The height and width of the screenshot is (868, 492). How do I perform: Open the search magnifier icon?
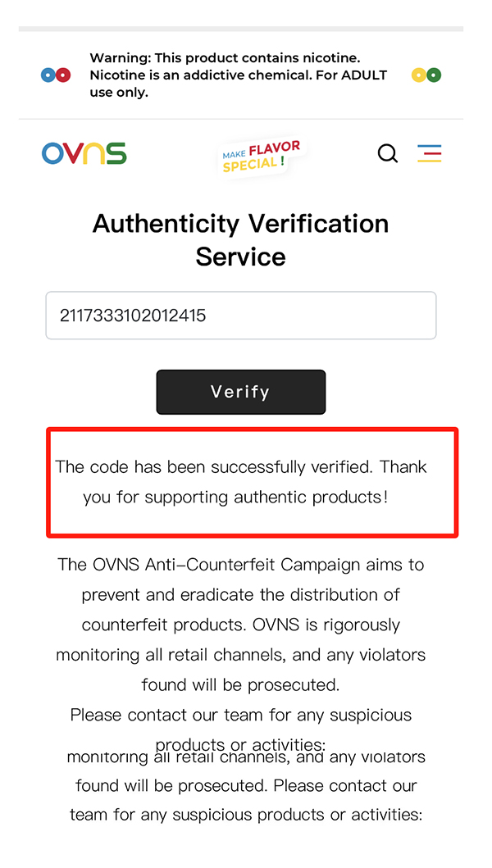coord(387,153)
